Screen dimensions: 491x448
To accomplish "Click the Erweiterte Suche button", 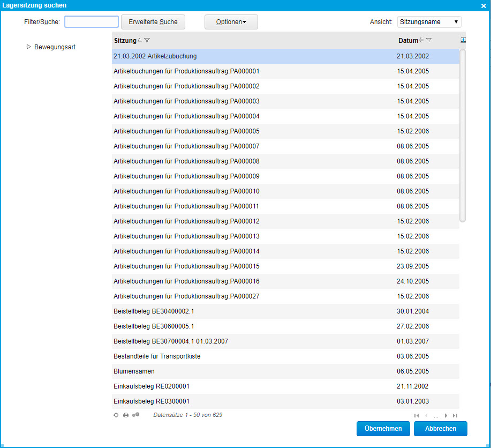I will (153, 22).
